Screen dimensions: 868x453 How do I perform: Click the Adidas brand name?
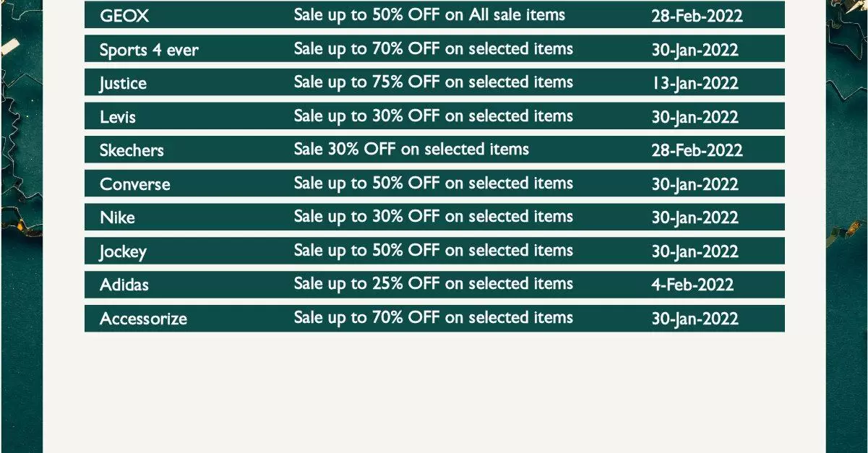coord(124,285)
